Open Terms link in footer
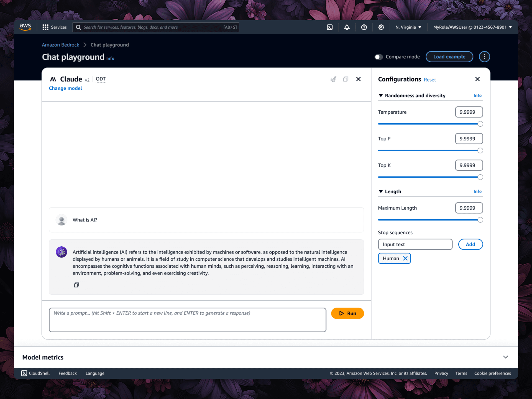Viewport: 532px width, 399px height. tap(461, 373)
